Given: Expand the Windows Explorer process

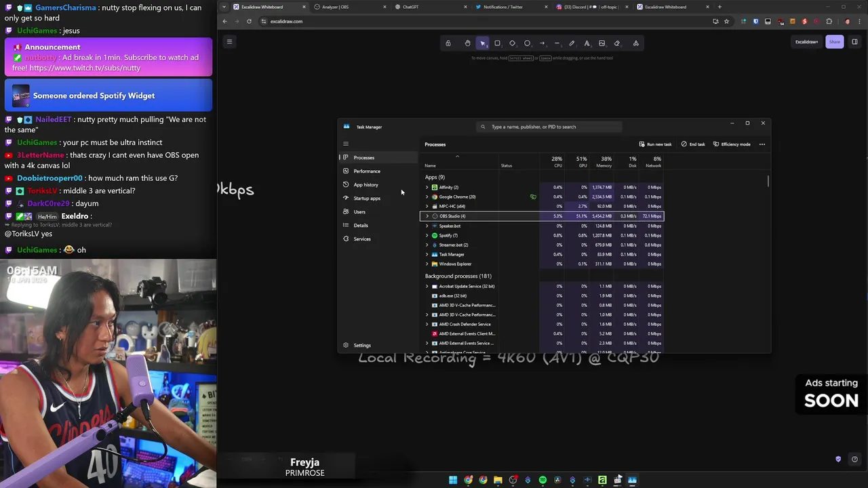Looking at the screenshot, I should (x=427, y=264).
